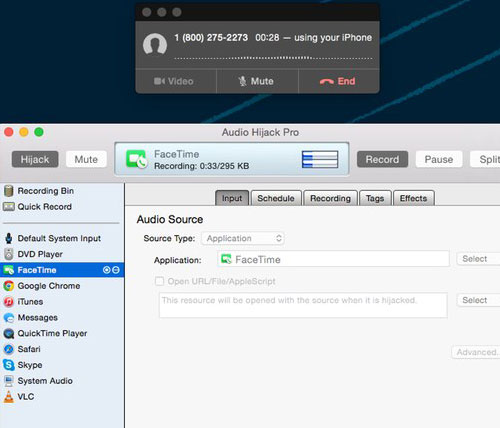The width and height of the screenshot is (500, 428).
Task: Click the resource URL text field
Action: [303, 305]
